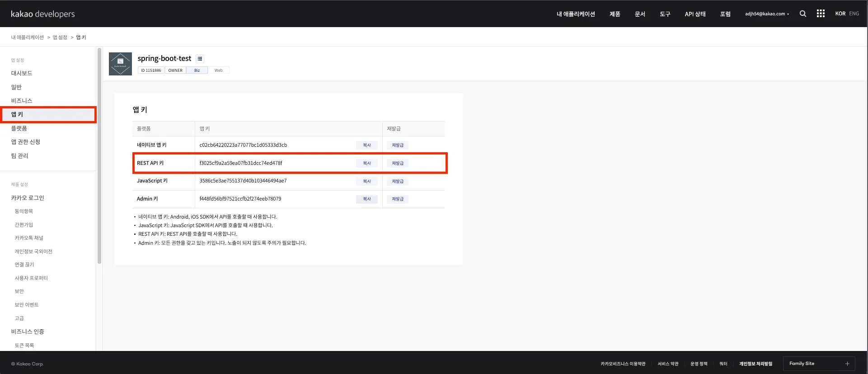Click the sidebar vertical scrollbar
This screenshot has width=868, height=374.
tap(99, 156)
